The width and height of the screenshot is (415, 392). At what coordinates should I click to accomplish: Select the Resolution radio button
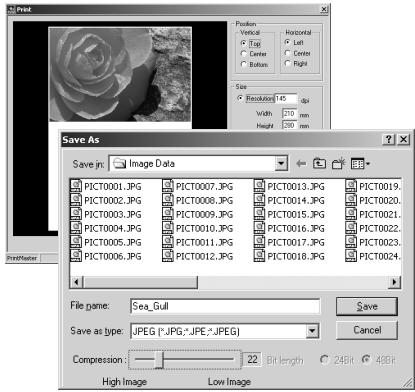(x=240, y=98)
